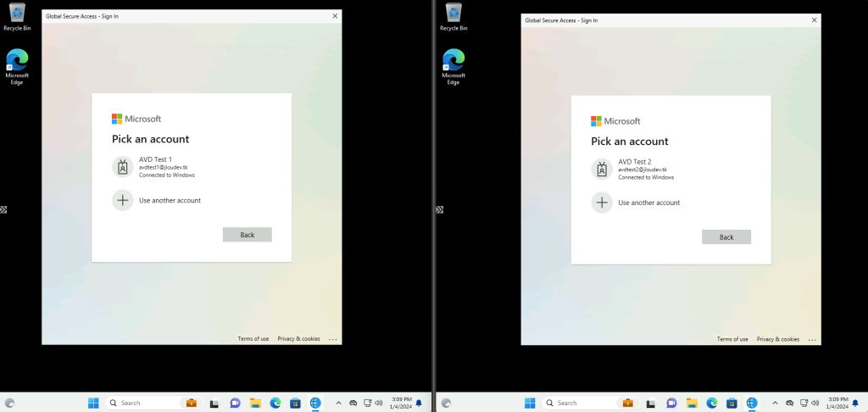
Task: Focus the Search box on AVD Test 2 taskbar
Action: click(589, 404)
